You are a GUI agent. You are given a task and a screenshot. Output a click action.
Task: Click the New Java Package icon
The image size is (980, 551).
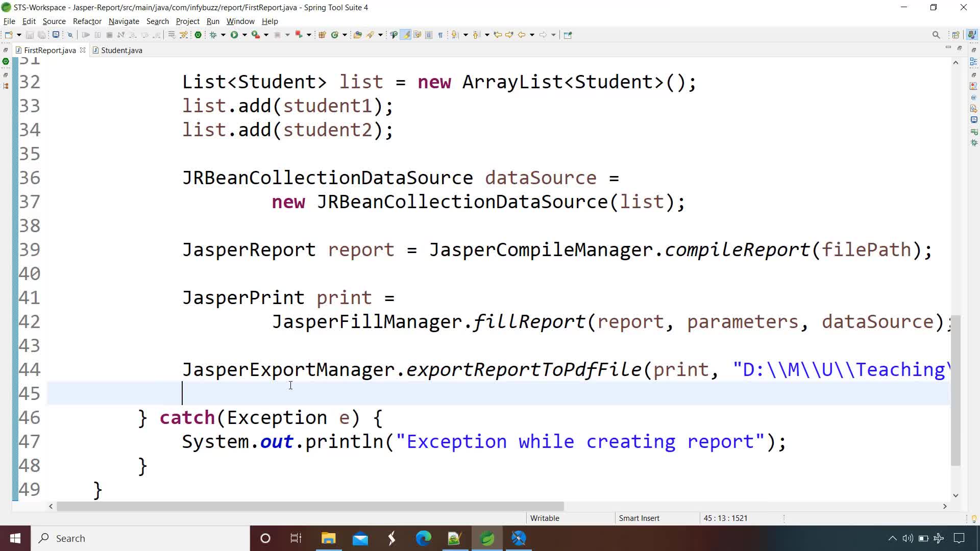(322, 35)
